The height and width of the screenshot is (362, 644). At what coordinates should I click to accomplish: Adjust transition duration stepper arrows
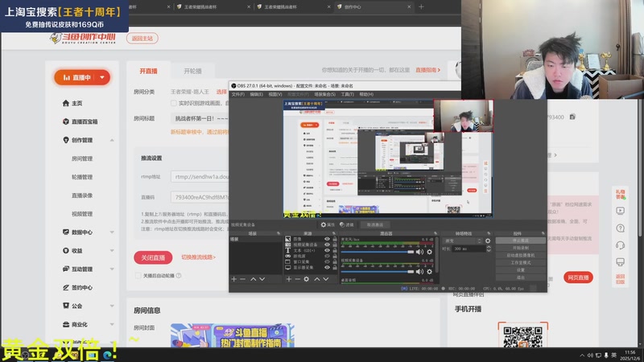(489, 249)
